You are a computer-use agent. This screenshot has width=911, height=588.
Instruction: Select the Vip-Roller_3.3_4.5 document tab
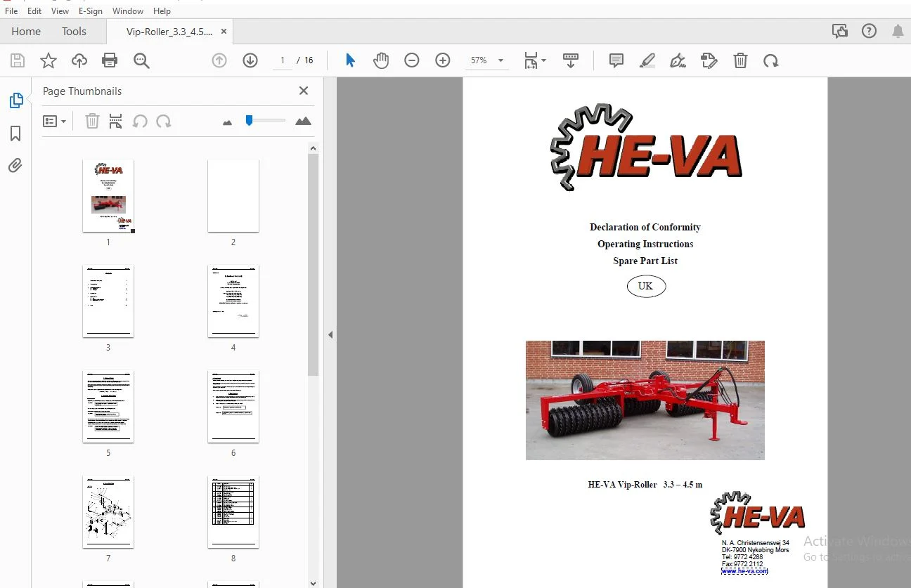click(x=169, y=32)
